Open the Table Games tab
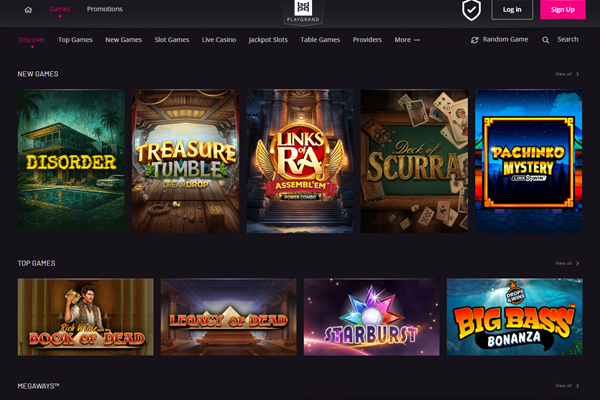This screenshot has width=600, height=400. (x=320, y=39)
